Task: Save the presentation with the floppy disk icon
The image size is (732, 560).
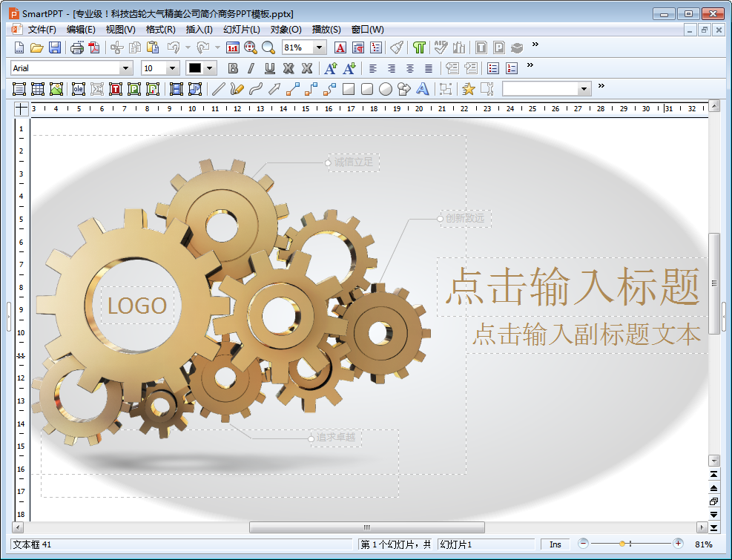Action: point(55,47)
